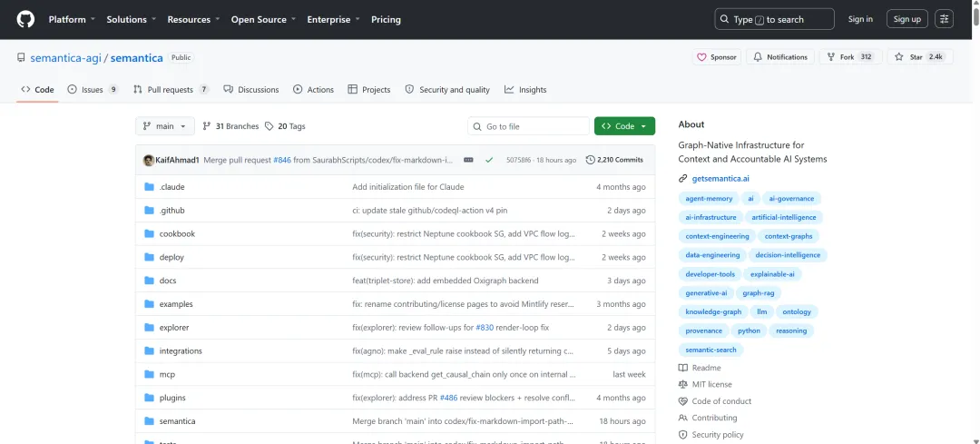Click the cookbook folder icon
Viewport: 980px width, 444px height.
pyautogui.click(x=149, y=234)
